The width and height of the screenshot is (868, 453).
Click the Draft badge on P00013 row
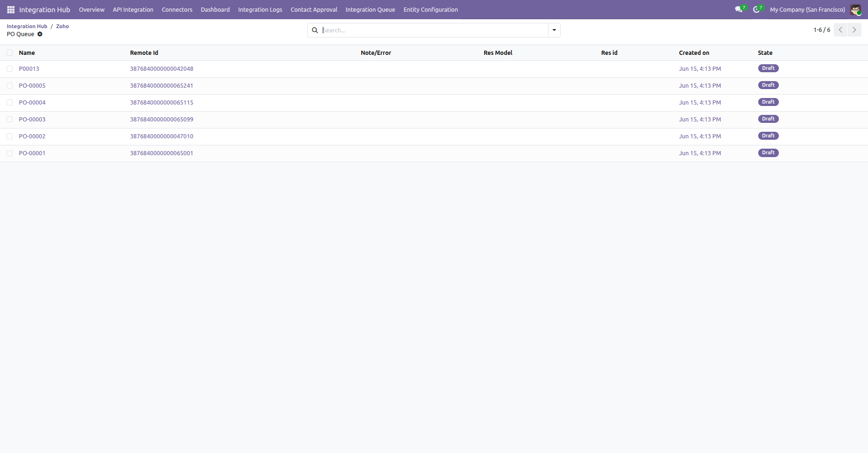[x=768, y=68]
